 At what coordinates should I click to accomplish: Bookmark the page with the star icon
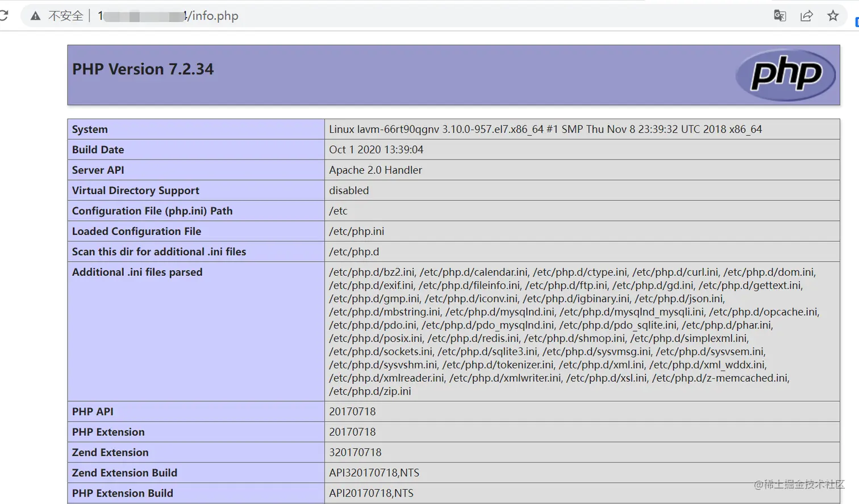833,15
